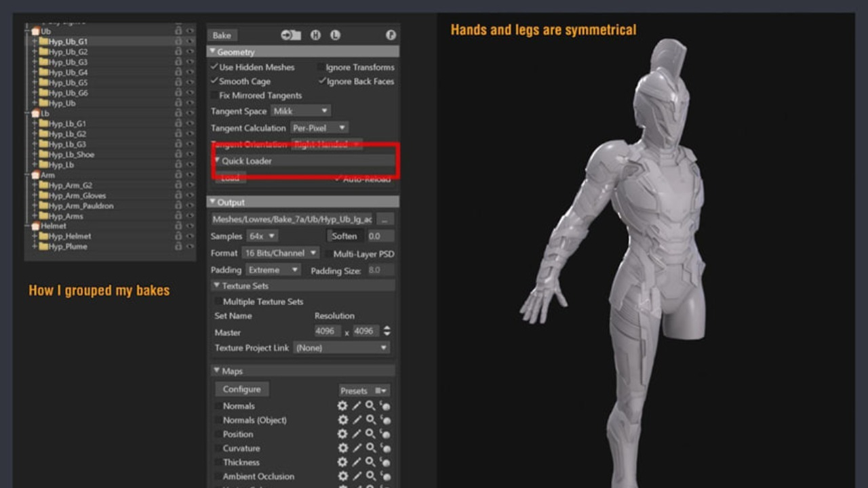Enable the Ambient Occlusion map checkbox
Viewport: 868px width, 488px height.
[x=218, y=476]
